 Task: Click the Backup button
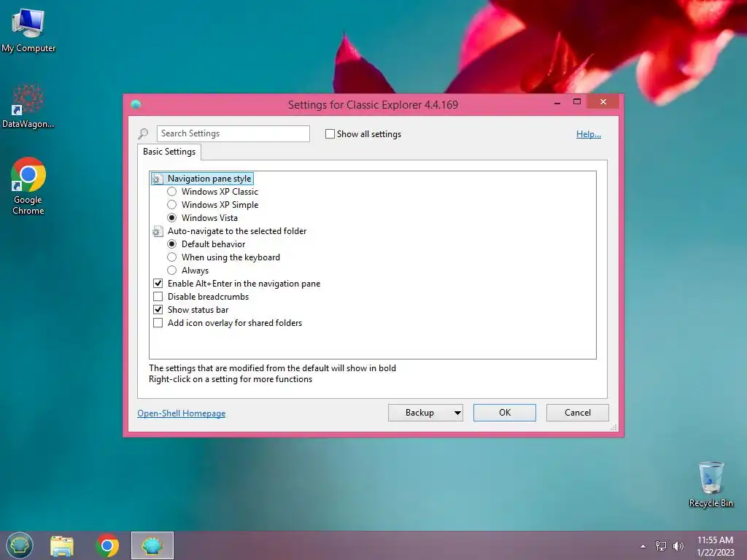(x=419, y=413)
